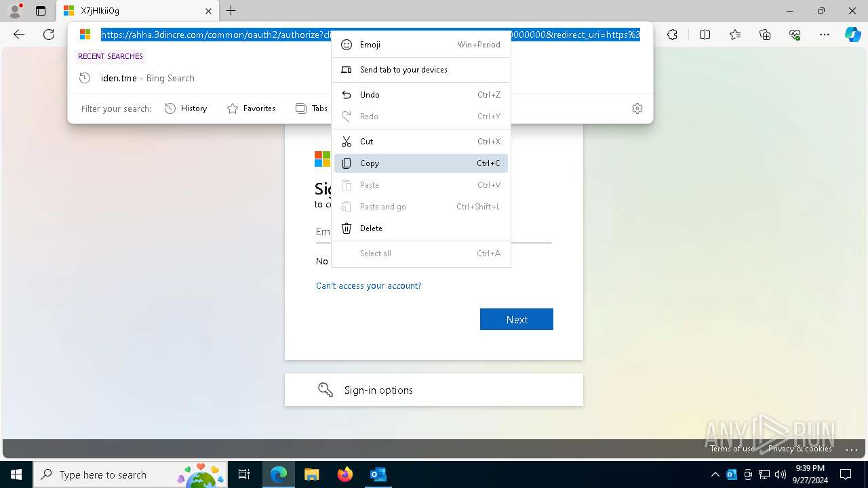
Task: Click the blue Next button
Action: [x=517, y=319]
